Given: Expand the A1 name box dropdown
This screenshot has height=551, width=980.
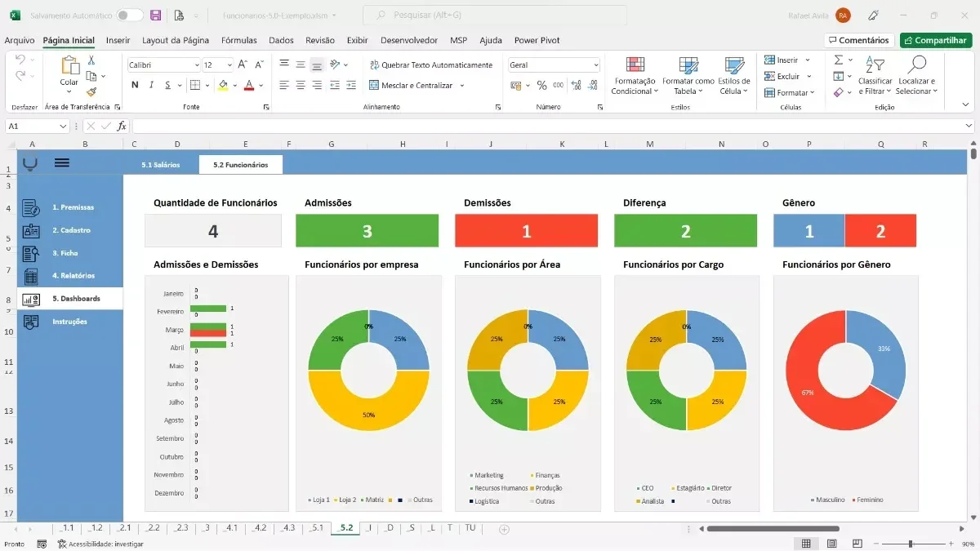Looking at the screenshot, I should (63, 127).
